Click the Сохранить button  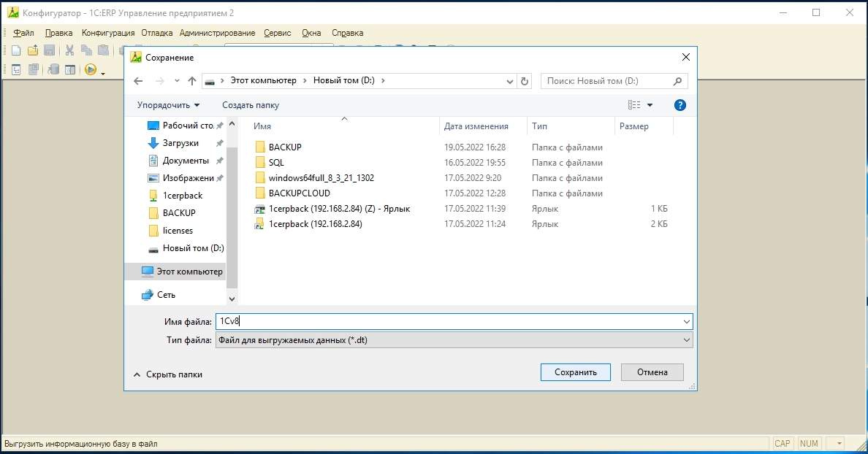point(576,372)
